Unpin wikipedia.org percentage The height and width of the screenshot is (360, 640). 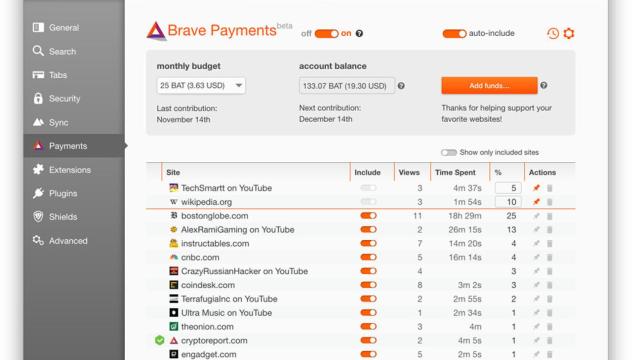536,202
